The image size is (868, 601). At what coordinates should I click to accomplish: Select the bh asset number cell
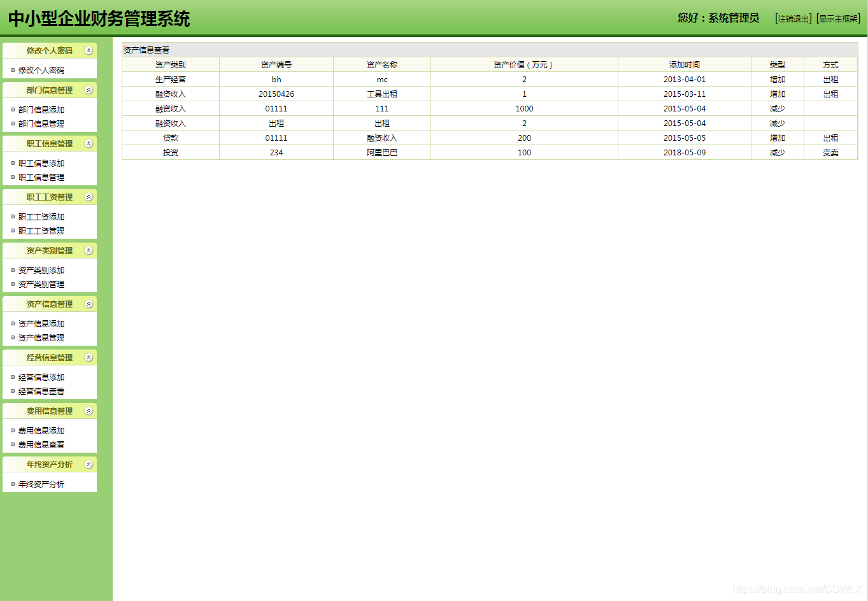click(276, 80)
